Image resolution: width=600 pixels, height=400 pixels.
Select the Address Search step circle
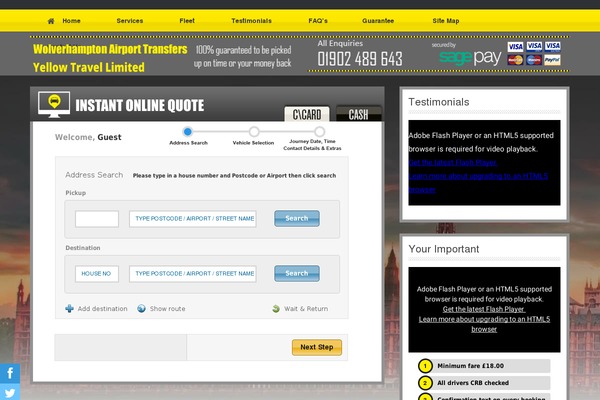point(188,131)
